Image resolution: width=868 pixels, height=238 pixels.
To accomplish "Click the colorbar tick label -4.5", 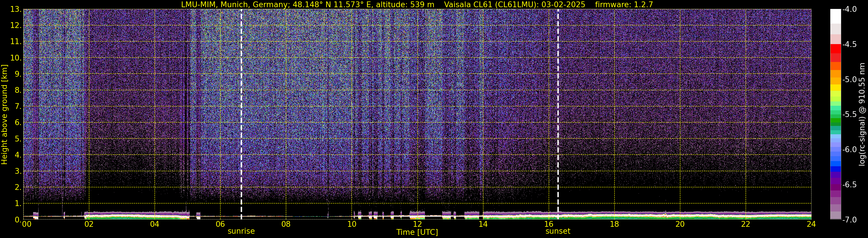I will (849, 44).
